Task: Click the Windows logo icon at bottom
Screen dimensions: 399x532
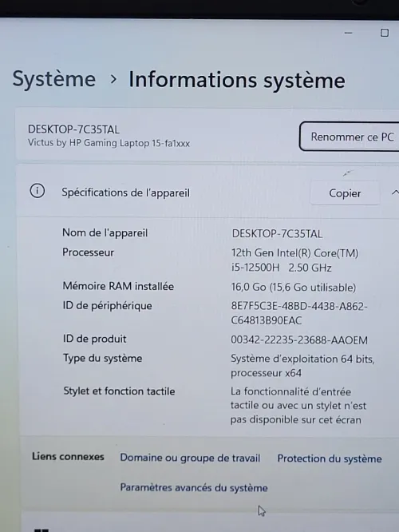Action: click(x=42, y=530)
